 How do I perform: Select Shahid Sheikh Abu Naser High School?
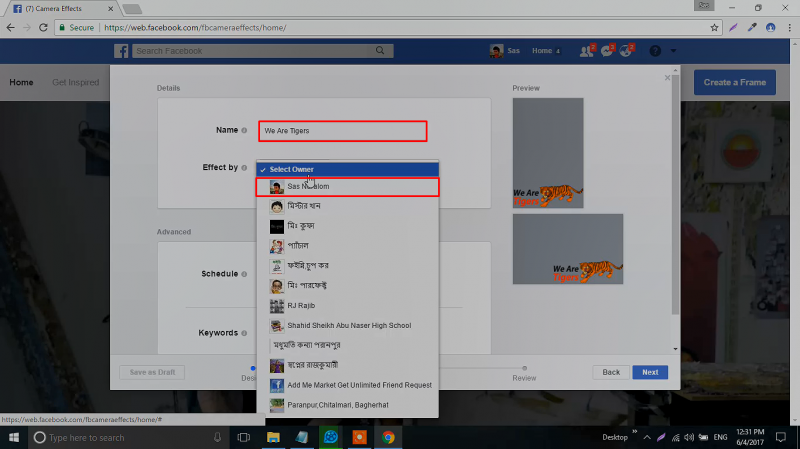[347, 326]
